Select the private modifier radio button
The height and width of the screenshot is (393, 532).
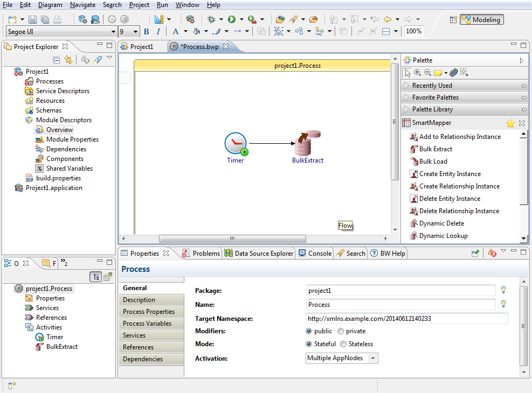tap(341, 331)
